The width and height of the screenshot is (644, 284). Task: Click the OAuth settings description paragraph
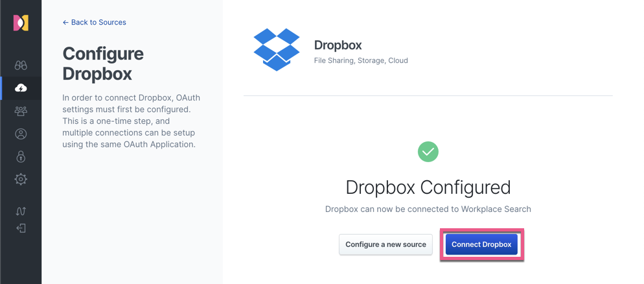pos(132,121)
